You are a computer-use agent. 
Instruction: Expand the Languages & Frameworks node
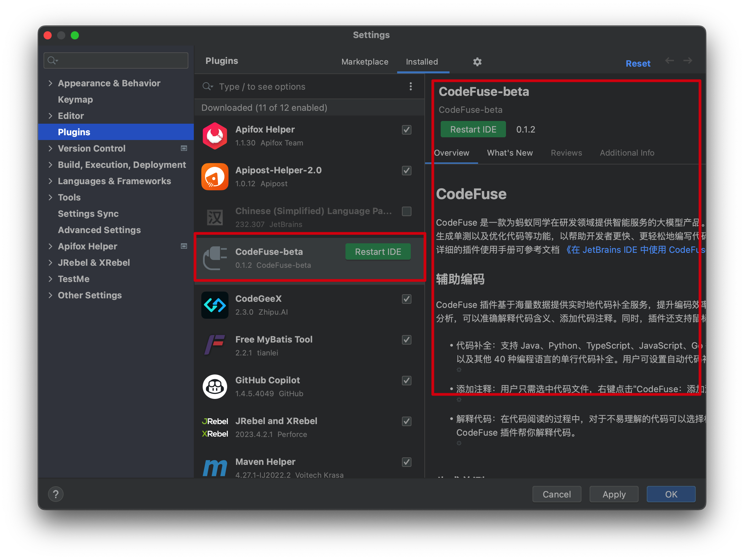click(50, 181)
